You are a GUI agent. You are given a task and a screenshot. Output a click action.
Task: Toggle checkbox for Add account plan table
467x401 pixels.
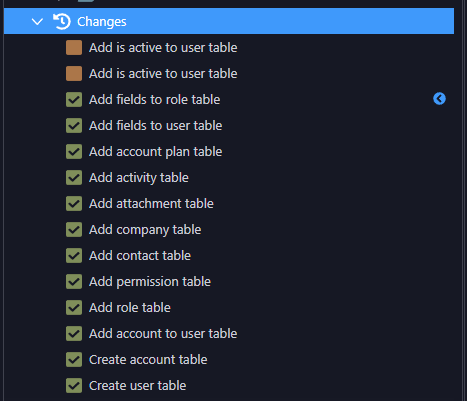(x=74, y=151)
